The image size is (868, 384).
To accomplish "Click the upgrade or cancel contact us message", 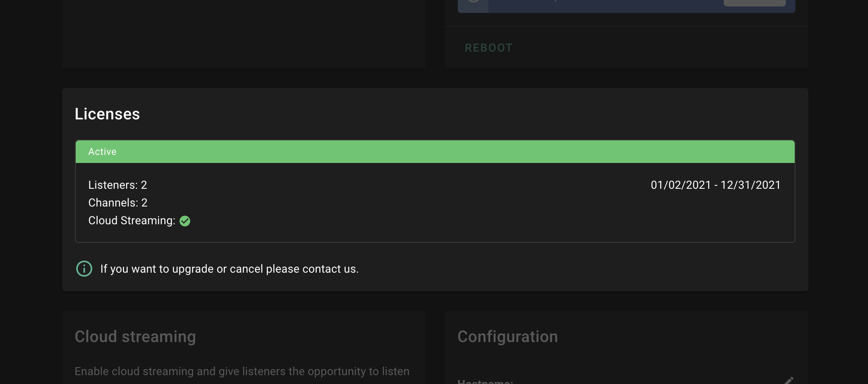I will pyautogui.click(x=229, y=269).
